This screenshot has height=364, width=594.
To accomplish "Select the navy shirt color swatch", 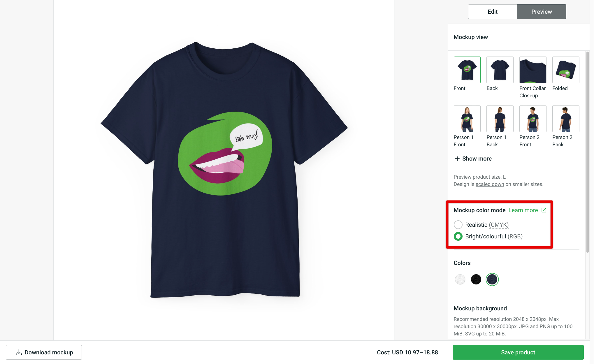I will 492,279.
